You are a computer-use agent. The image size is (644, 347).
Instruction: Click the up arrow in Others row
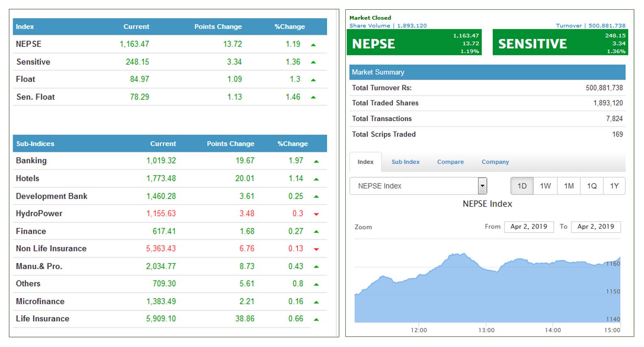316,285
